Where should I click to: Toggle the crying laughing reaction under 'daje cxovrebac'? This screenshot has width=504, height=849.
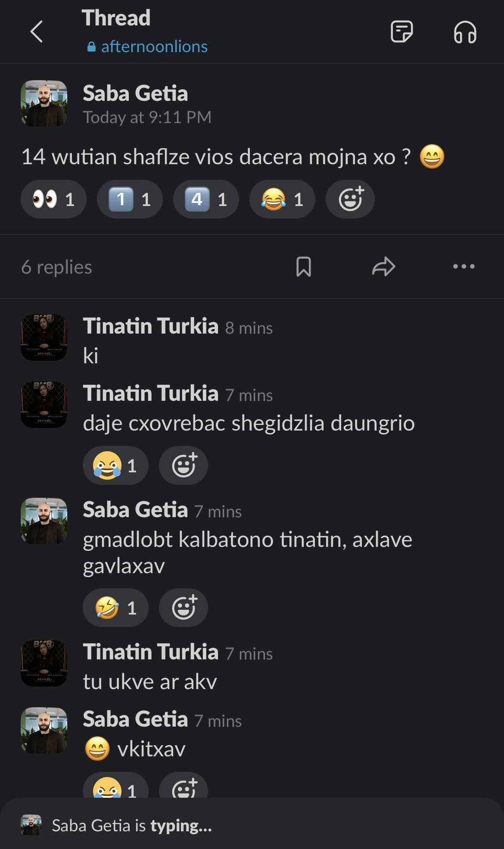point(115,465)
